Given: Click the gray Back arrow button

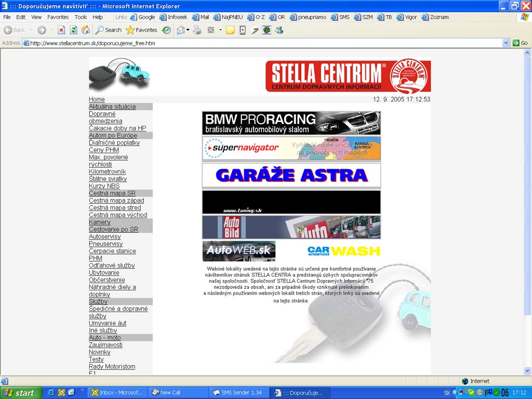Looking at the screenshot, I should tap(14, 30).
